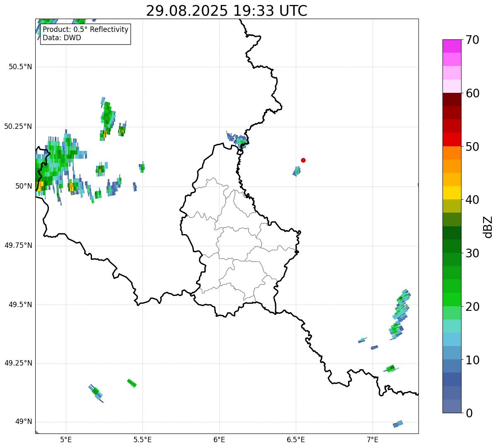Click the title timestamp 29.08.2025 19:33 UTC
Screen dimensions: 498x448
(227, 11)
